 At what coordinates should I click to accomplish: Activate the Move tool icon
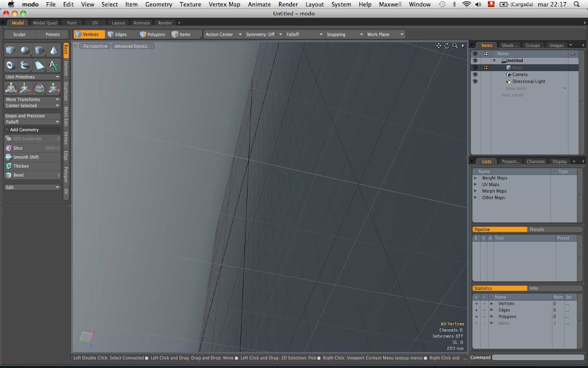[x=24, y=88]
